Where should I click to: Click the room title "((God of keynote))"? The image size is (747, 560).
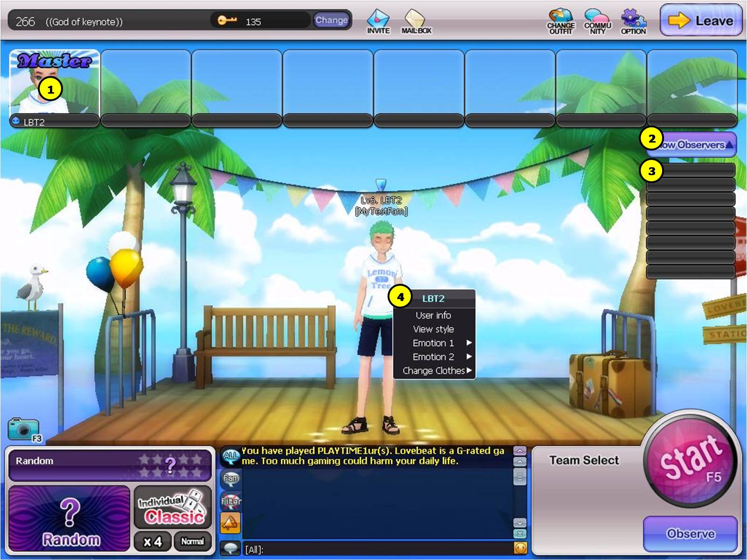(84, 21)
